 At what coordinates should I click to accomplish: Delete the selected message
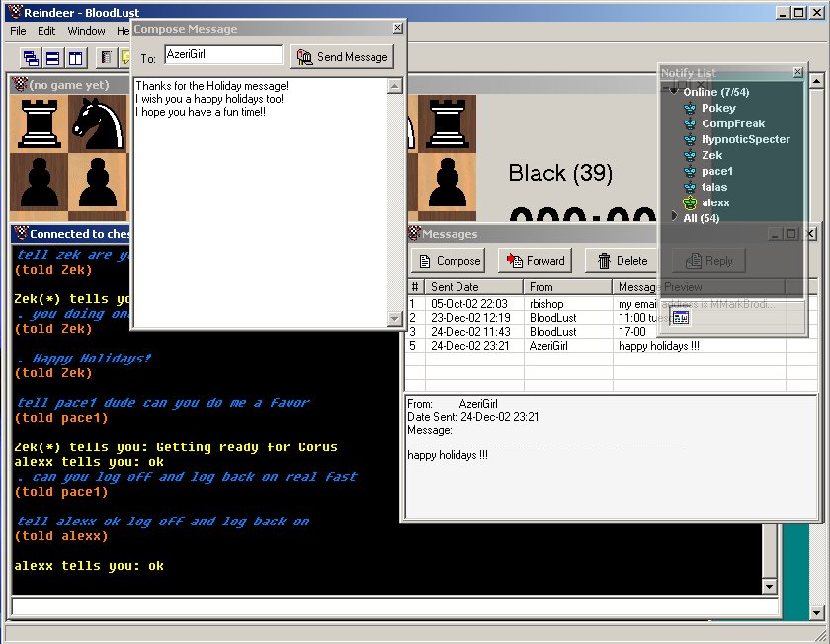619,261
